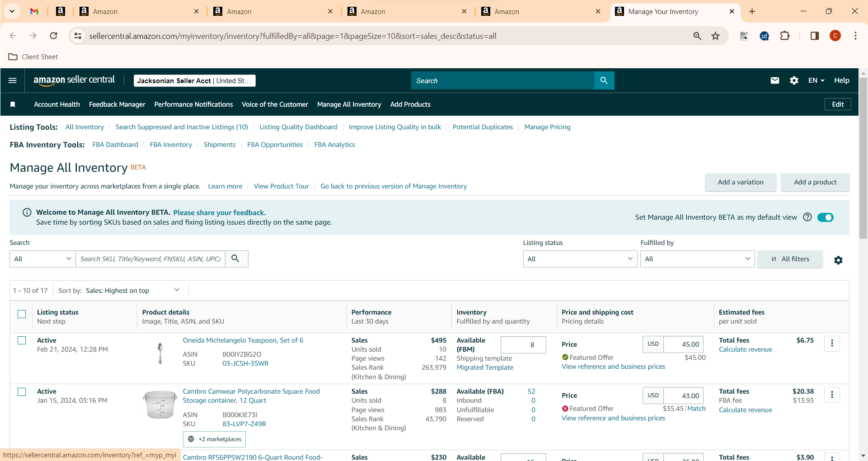The width and height of the screenshot is (868, 461).
Task: Open the Client Sheet bookmark folder
Action: 33,57
